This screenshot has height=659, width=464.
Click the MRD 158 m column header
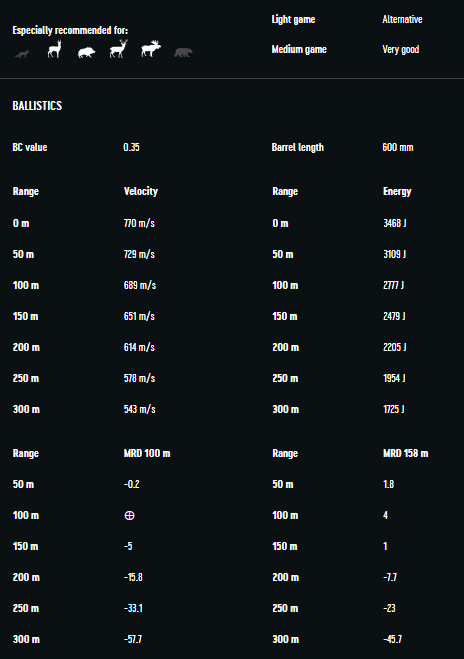pos(406,453)
